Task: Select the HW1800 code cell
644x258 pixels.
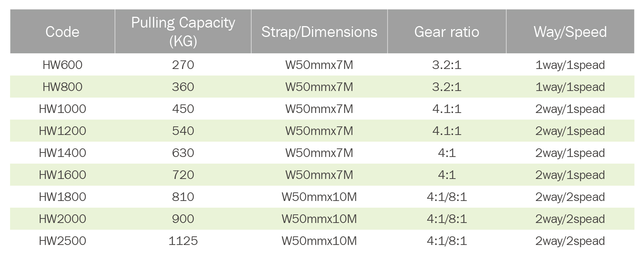Action: tap(62, 197)
